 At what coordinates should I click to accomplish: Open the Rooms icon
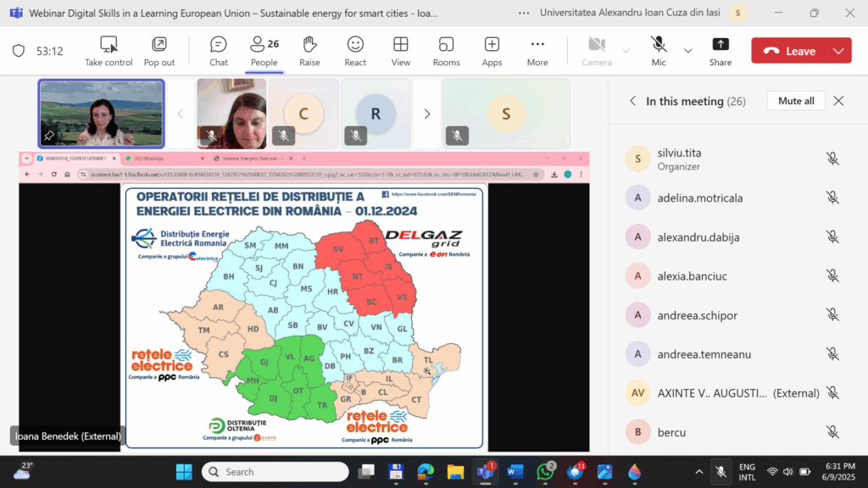(446, 50)
